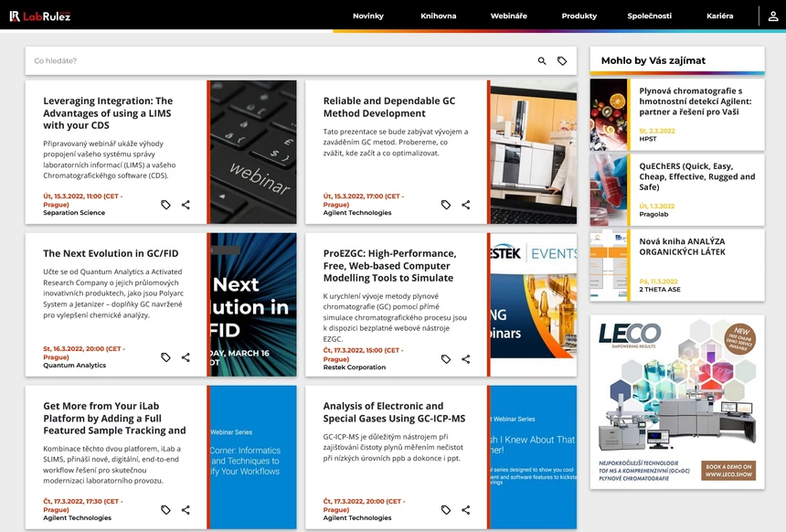Open keyboard webinar thumbnail image

click(253, 152)
